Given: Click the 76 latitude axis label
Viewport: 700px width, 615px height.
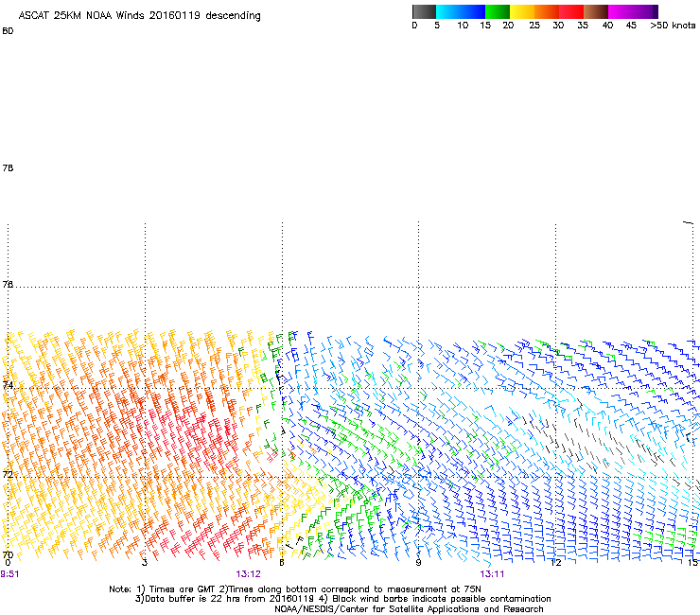Looking at the screenshot, I should tap(8, 284).
